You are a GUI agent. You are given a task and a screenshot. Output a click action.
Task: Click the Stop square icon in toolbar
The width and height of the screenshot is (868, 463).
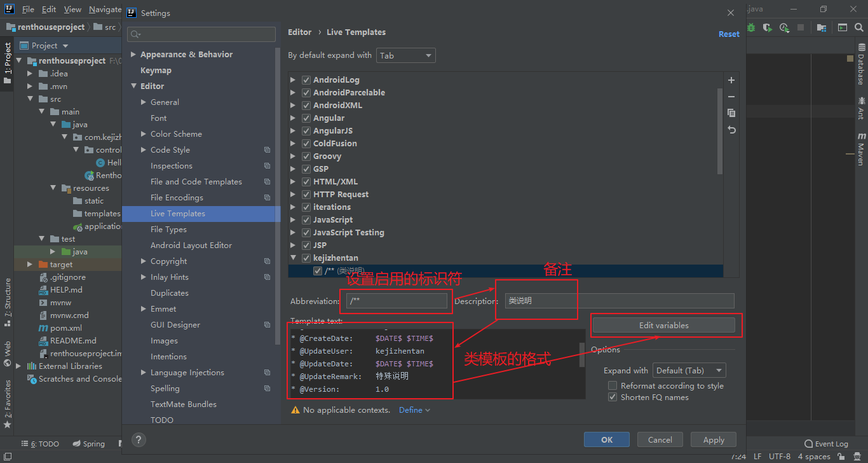click(x=801, y=27)
